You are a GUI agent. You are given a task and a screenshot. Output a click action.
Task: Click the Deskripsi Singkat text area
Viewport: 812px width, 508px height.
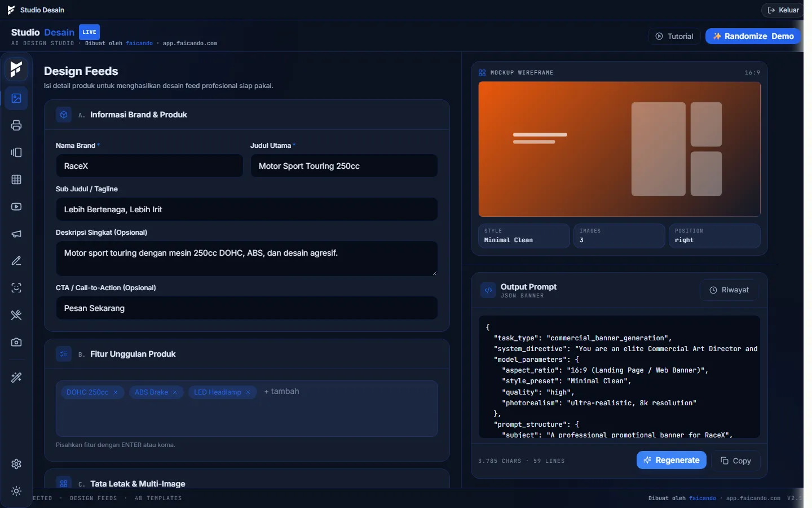pyautogui.click(x=246, y=259)
